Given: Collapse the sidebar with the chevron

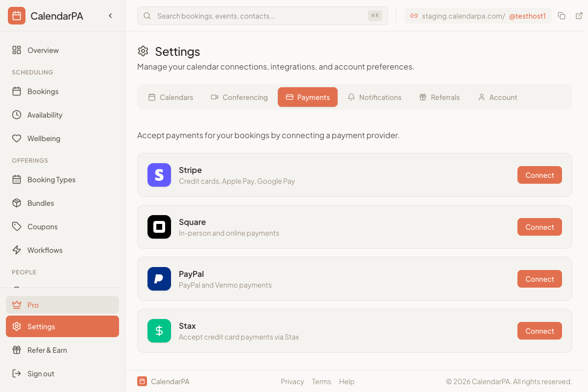Looking at the screenshot, I should (x=110, y=15).
